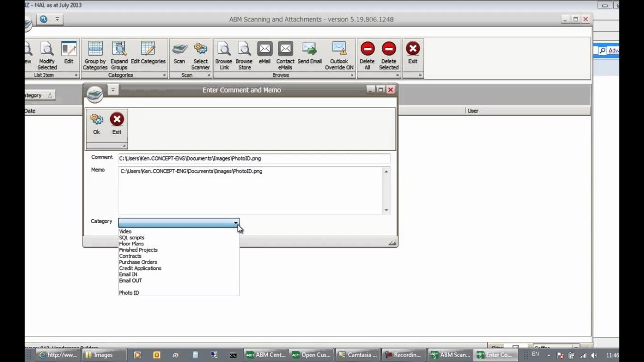The image size is (644, 362).
Task: Select Email IN category
Action: point(128,275)
